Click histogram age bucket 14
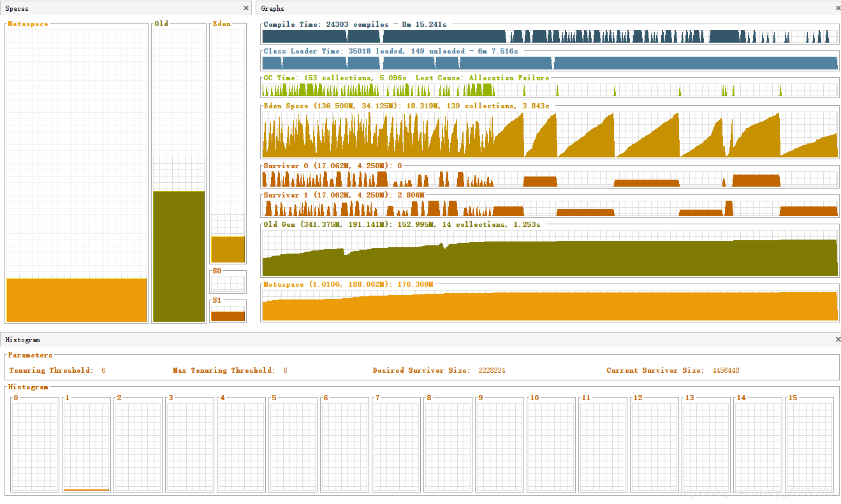Screen dimensions: 841x504 tap(757, 447)
